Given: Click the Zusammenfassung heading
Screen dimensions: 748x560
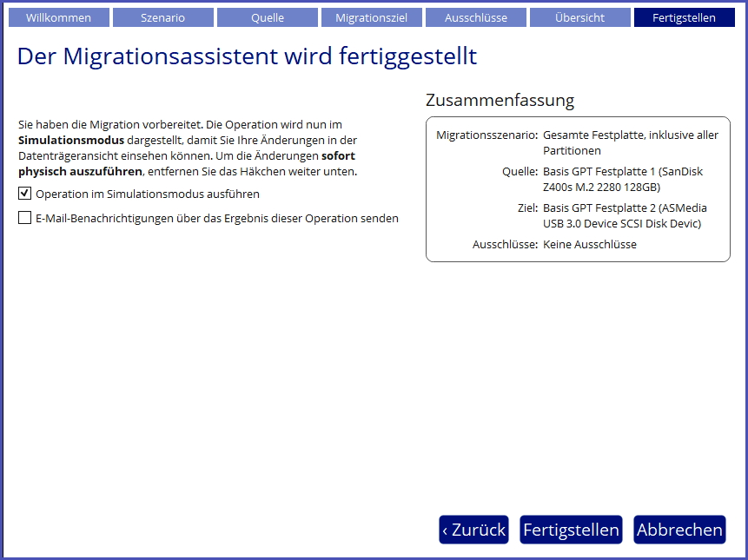Looking at the screenshot, I should [x=500, y=100].
